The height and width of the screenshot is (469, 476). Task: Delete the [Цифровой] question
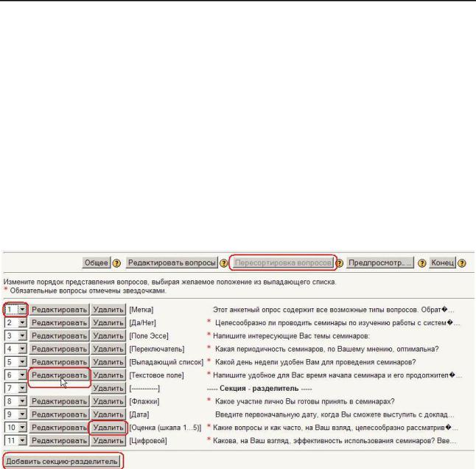(108, 440)
